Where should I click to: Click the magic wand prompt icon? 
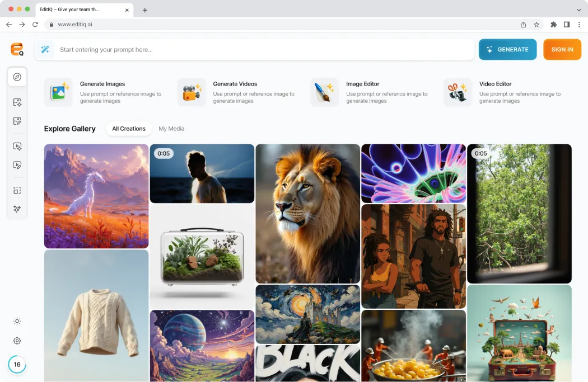[45, 50]
